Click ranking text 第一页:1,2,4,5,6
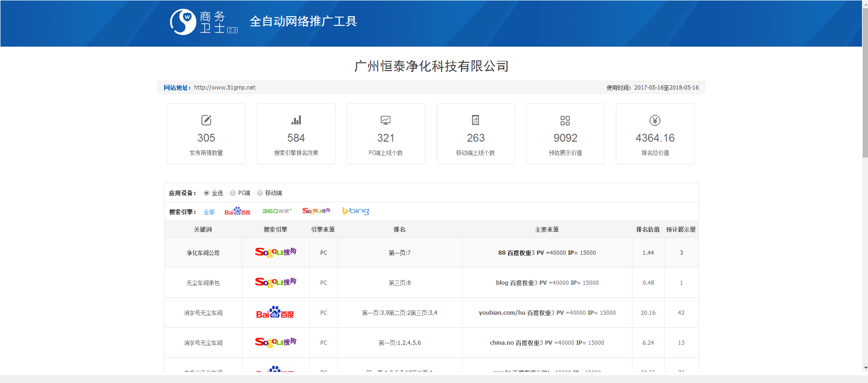This screenshot has height=383, width=868. (x=400, y=343)
